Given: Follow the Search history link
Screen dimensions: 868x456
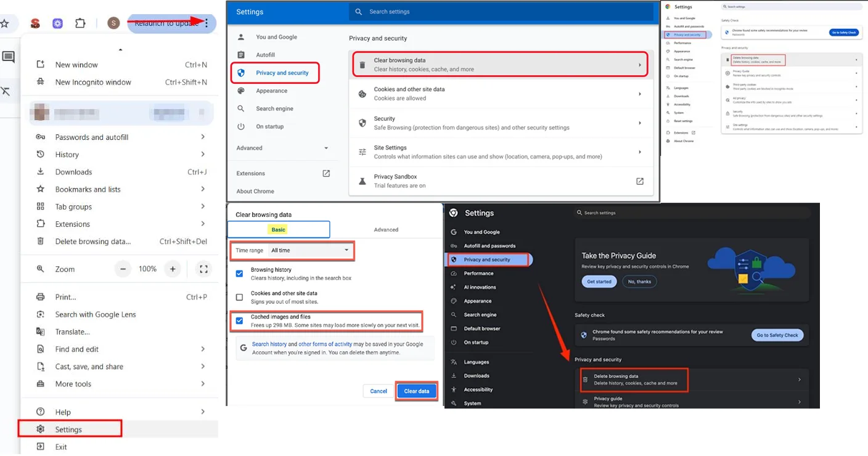Looking at the screenshot, I should pos(269,344).
